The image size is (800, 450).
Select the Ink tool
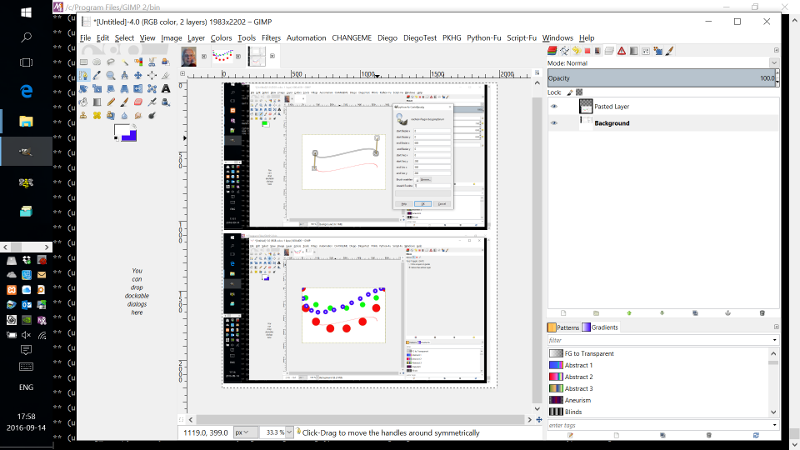pyautogui.click(x=166, y=102)
